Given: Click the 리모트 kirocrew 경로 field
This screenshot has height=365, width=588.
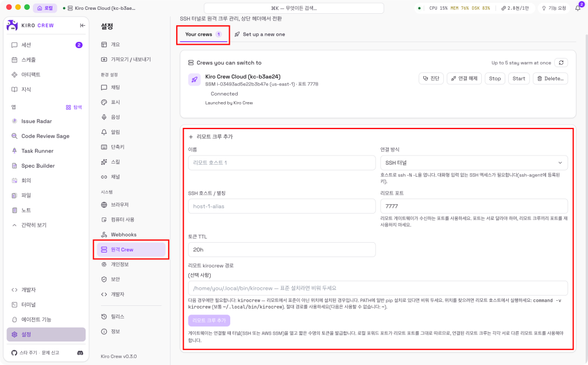Looking at the screenshot, I should (x=378, y=288).
